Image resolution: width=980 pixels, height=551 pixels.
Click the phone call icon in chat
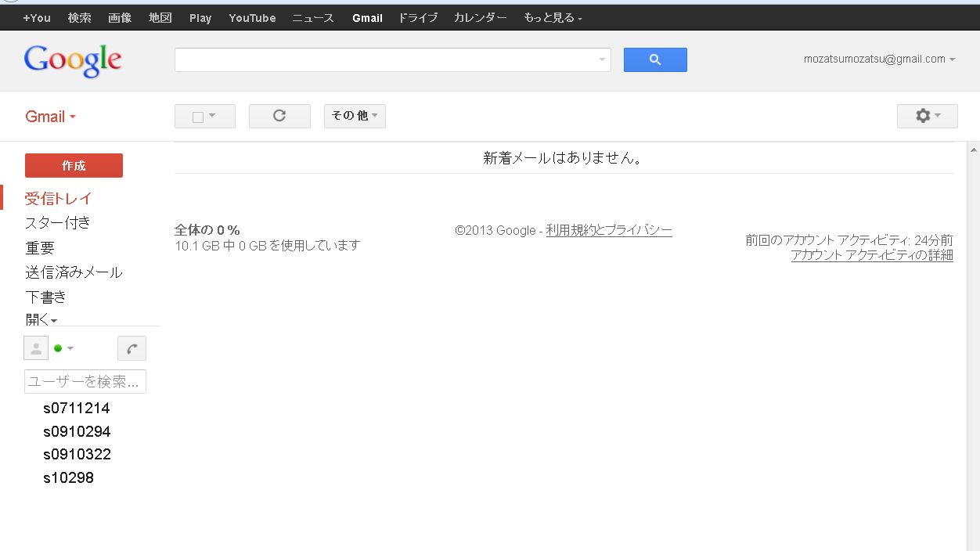pyautogui.click(x=132, y=348)
